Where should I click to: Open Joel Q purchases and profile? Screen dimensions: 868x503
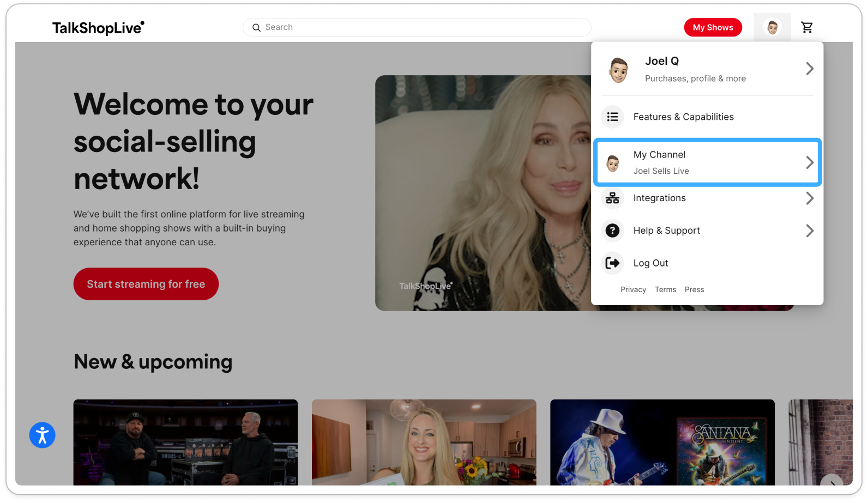[707, 69]
